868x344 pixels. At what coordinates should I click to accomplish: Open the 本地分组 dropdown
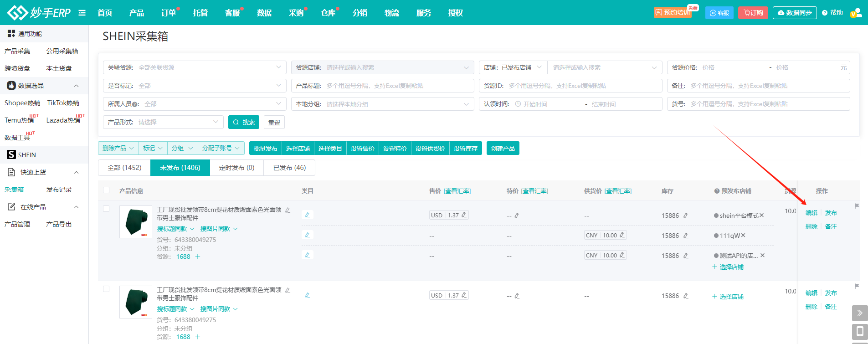[x=383, y=104]
